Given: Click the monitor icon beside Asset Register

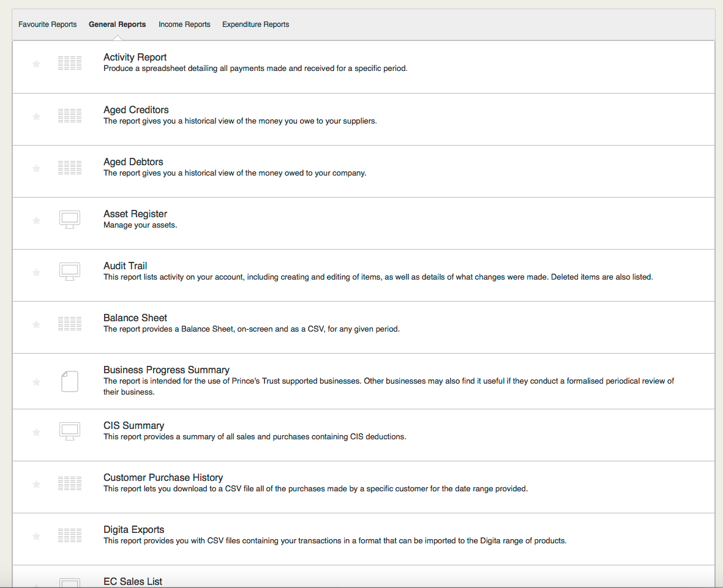Looking at the screenshot, I should pyautogui.click(x=70, y=220).
